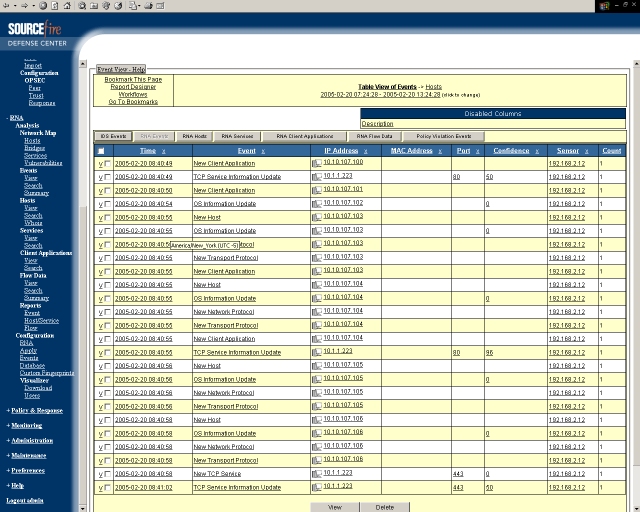Check the row for 10.10.107.101 event
This screenshot has height=512, width=640.
click(108, 190)
